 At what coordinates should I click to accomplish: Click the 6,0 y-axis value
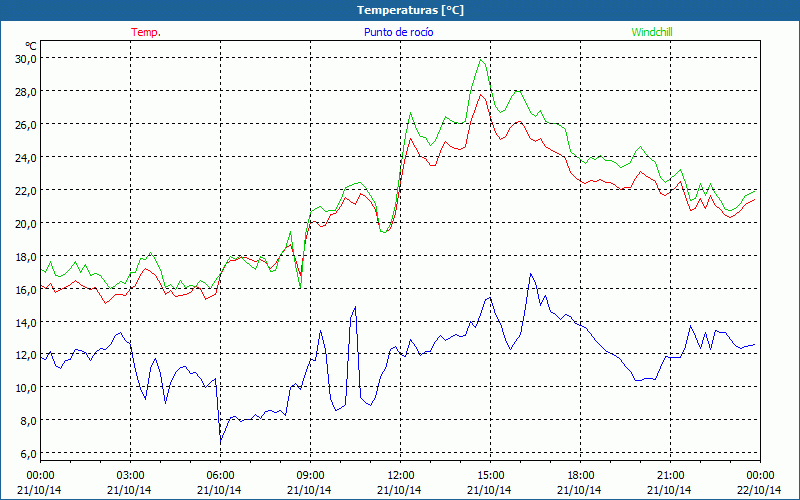pos(29,453)
